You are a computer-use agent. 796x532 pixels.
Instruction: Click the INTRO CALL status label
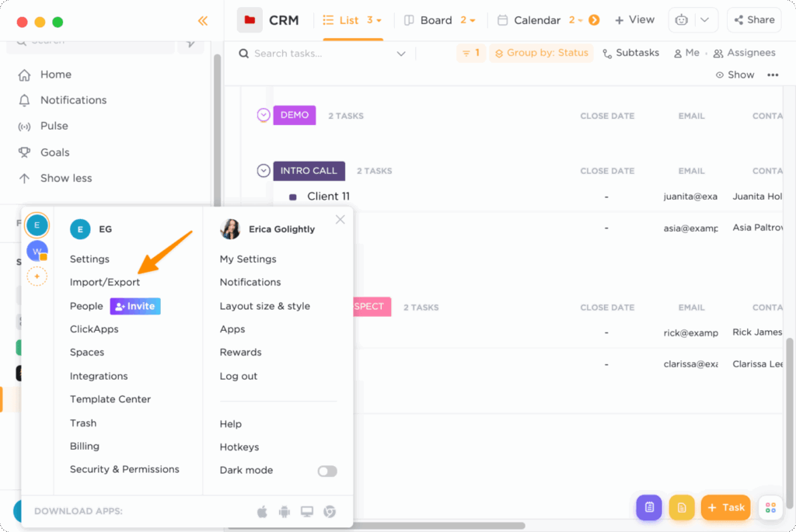coord(309,171)
